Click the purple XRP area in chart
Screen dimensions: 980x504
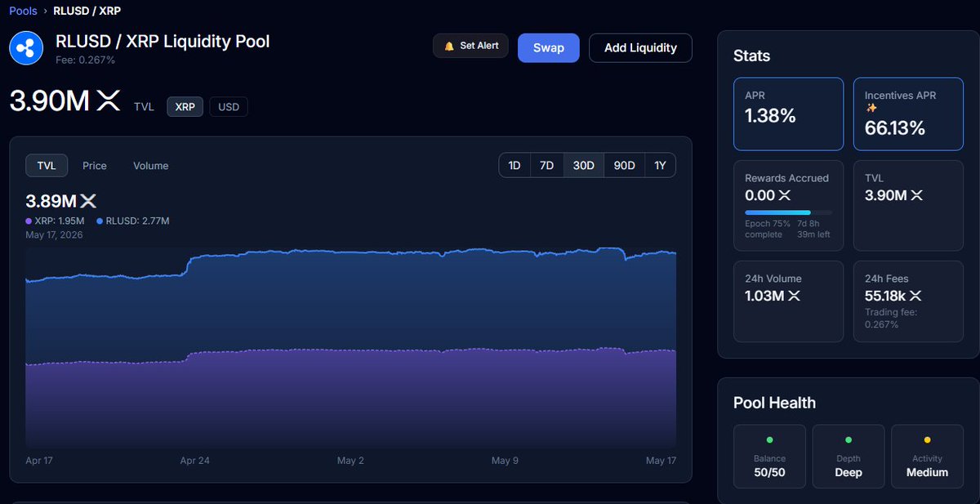(351, 400)
